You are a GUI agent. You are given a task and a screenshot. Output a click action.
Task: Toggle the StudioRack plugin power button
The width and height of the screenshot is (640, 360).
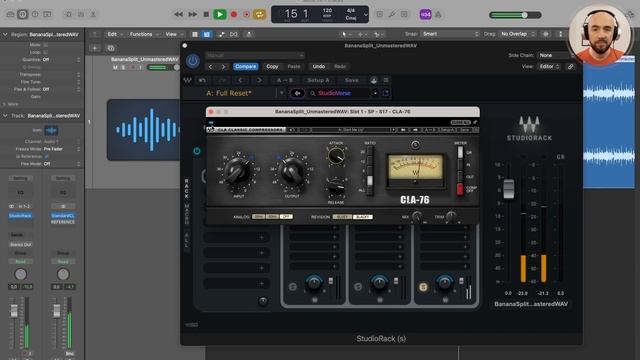tap(193, 61)
